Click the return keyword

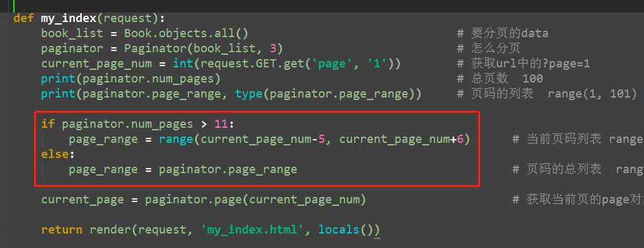pos(62,230)
